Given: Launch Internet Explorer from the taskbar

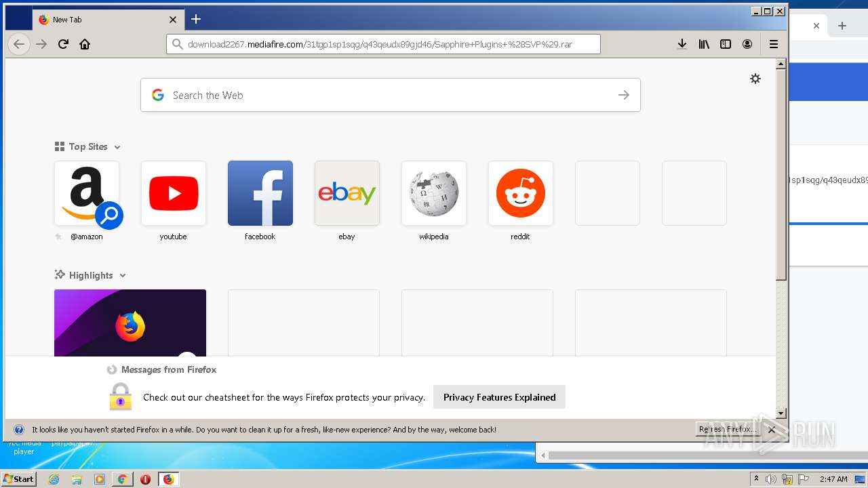Looking at the screenshot, I should [x=54, y=479].
